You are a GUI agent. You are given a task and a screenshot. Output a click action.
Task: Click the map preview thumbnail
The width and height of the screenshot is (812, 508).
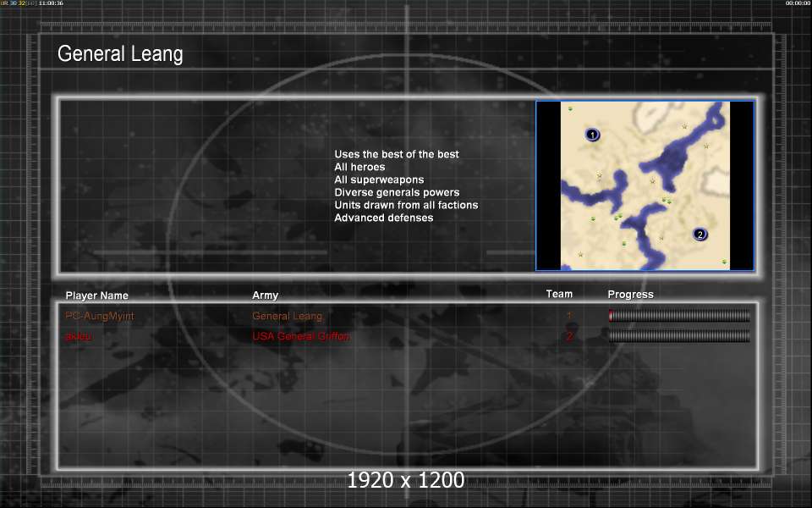pos(645,185)
